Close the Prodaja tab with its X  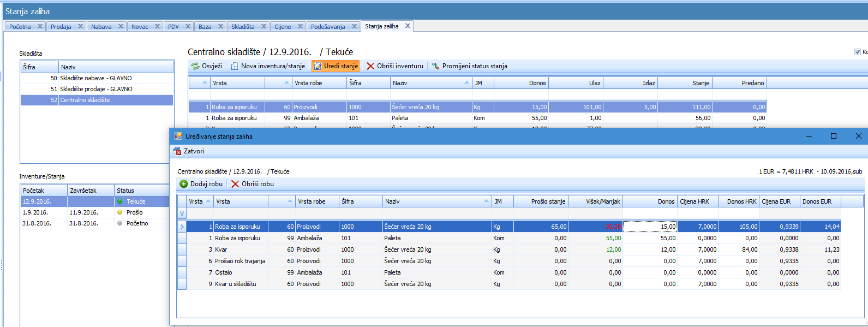click(x=80, y=26)
